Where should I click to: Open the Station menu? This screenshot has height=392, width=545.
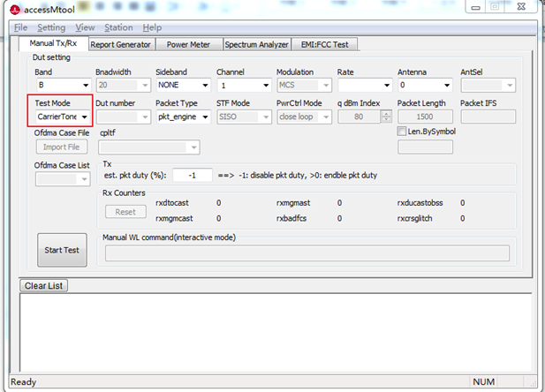click(118, 27)
